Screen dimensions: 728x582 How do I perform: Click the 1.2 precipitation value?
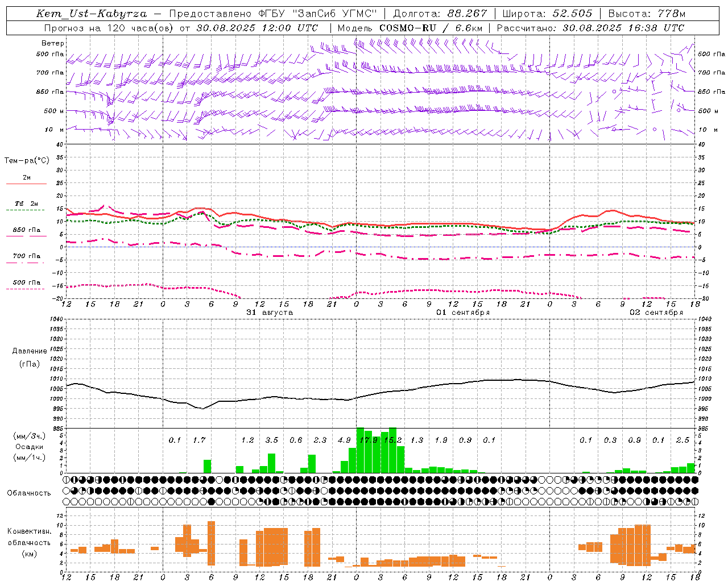[x=247, y=440]
